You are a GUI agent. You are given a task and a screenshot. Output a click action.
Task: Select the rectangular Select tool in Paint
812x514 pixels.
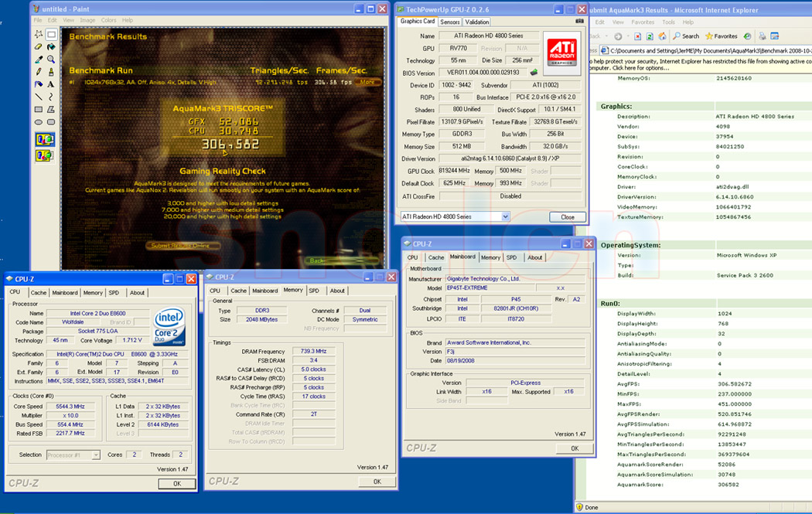pyautogui.click(x=51, y=34)
